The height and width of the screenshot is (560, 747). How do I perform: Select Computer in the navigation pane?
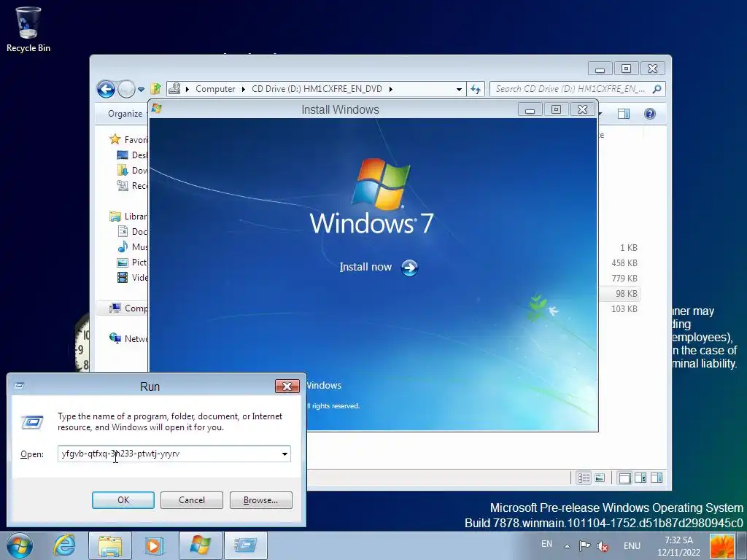click(128, 308)
